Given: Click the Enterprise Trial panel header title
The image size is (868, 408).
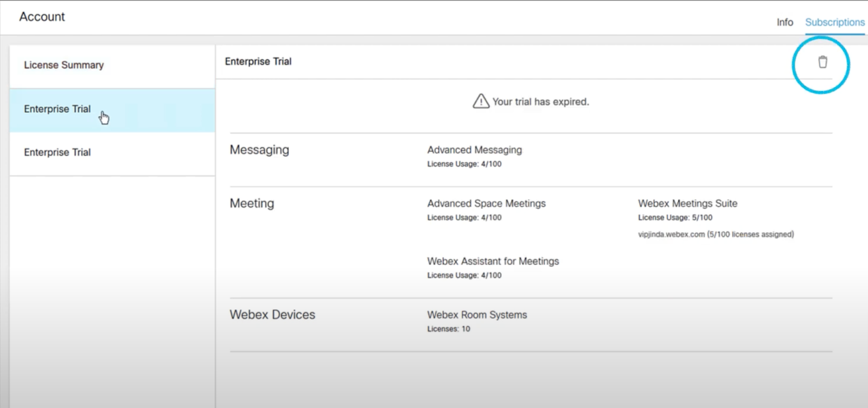Looking at the screenshot, I should pyautogui.click(x=258, y=61).
